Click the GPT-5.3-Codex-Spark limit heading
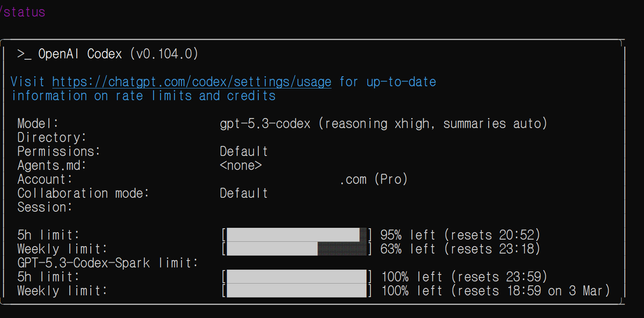The height and width of the screenshot is (318, 644). (108, 263)
